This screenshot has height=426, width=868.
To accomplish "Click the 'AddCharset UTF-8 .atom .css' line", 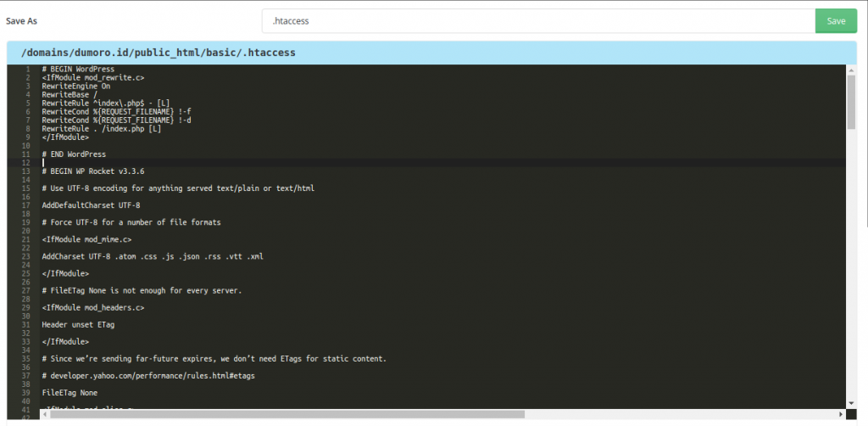I will 153,257.
